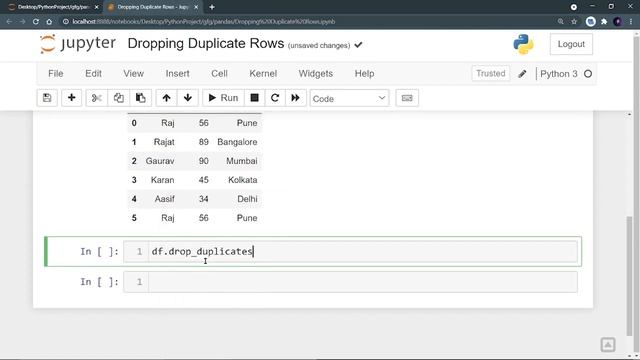Open the Insert menu
Image resolution: width=640 pixels, height=360 pixels.
click(177, 73)
